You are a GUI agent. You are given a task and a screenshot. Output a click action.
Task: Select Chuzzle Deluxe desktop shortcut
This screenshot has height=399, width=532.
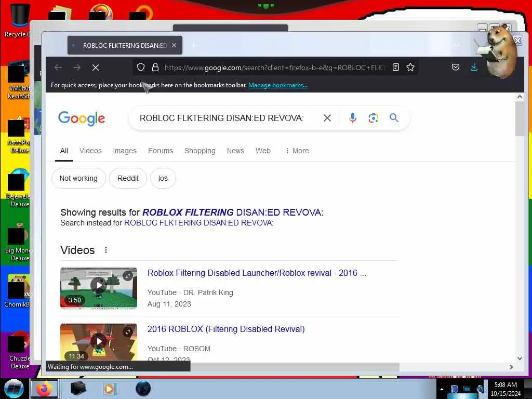coord(19,351)
